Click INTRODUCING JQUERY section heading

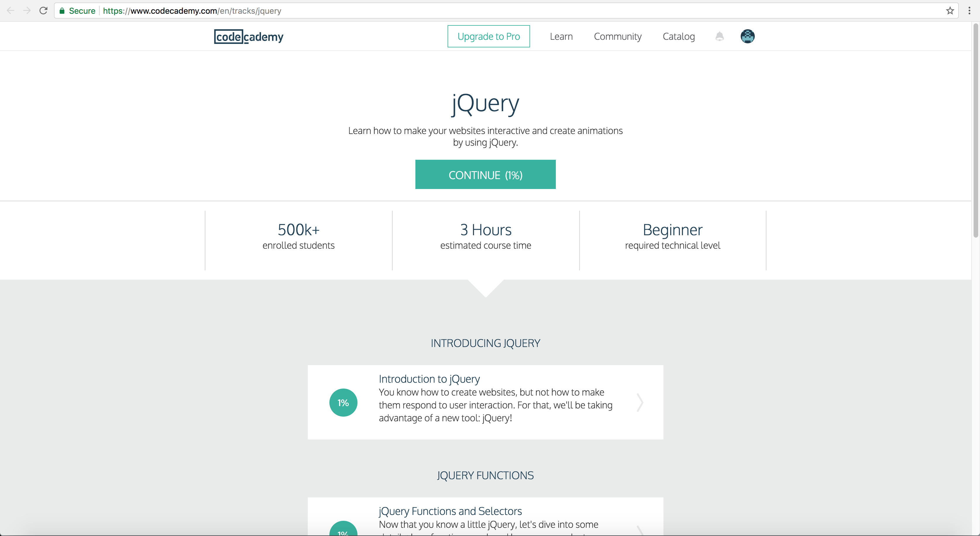485,343
